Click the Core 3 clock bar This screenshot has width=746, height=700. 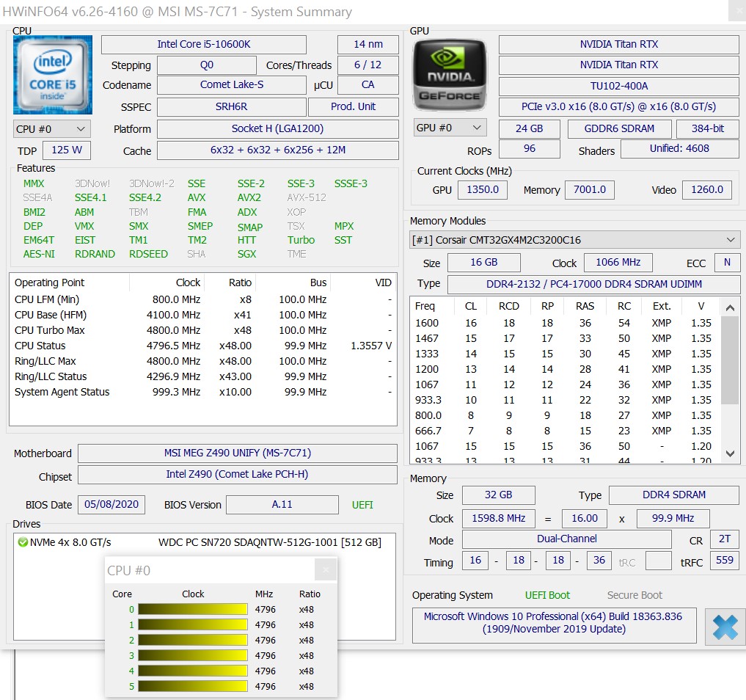(193, 655)
